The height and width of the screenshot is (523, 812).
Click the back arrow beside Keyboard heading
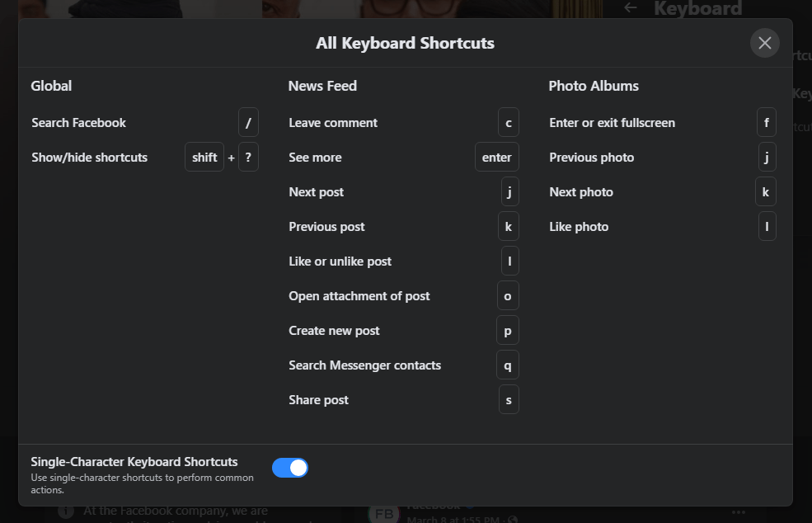pyautogui.click(x=631, y=7)
